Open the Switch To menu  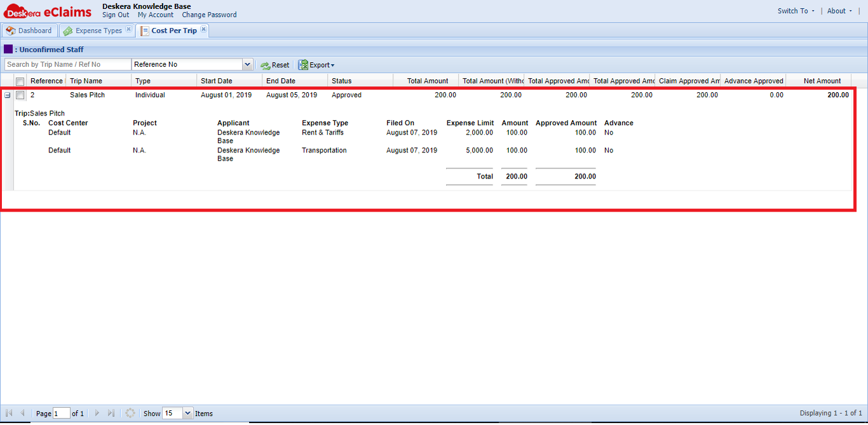(x=796, y=11)
